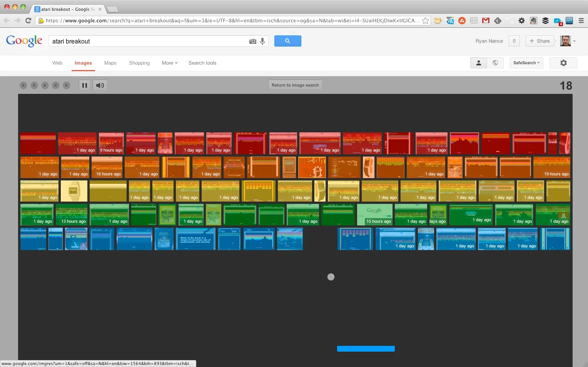Expand the More dropdown menu
The width and height of the screenshot is (588, 367).
pos(170,63)
